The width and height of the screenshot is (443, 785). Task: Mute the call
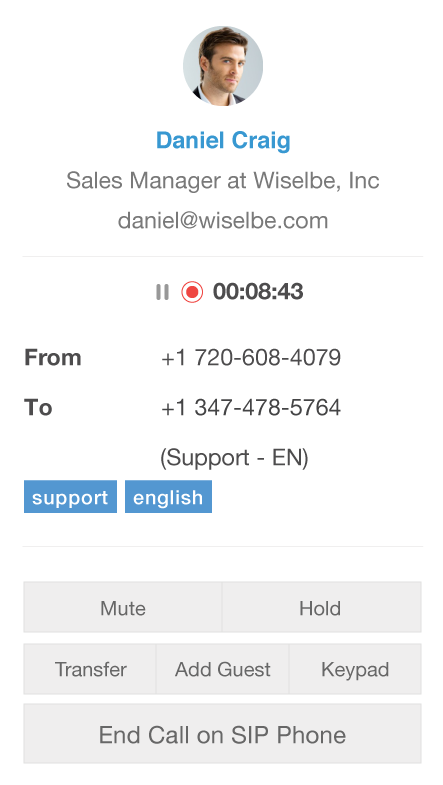click(123, 607)
